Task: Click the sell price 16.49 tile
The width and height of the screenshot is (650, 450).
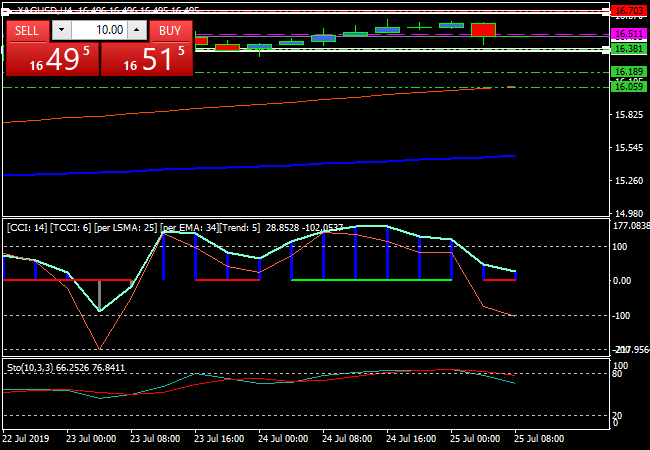Action: 52,59
